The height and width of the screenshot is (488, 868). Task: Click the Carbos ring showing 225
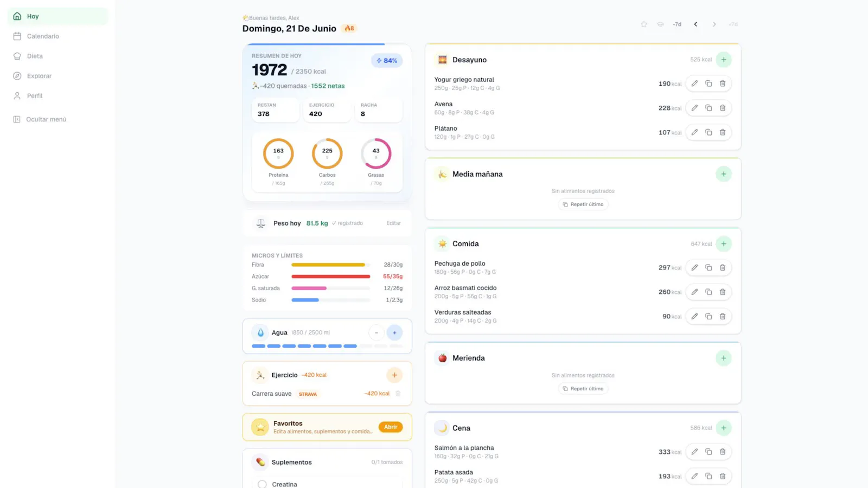(x=327, y=154)
